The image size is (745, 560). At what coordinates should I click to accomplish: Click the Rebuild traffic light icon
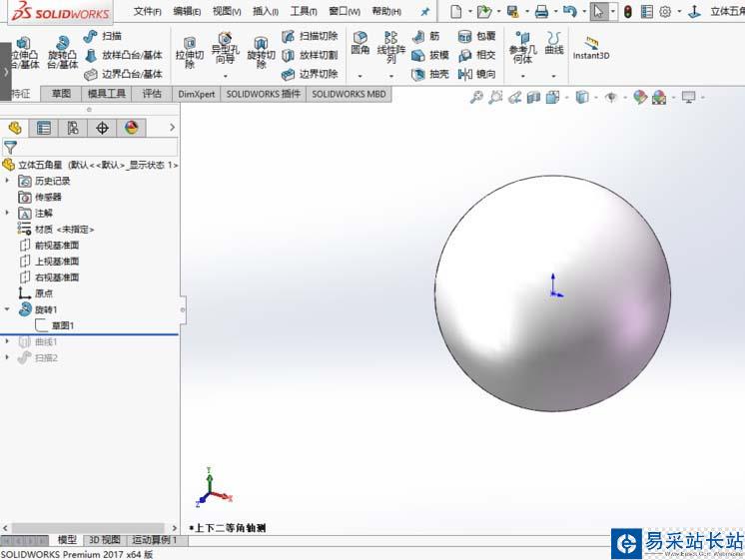[x=627, y=11]
